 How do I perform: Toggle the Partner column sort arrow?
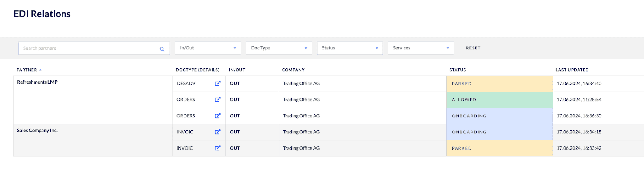(x=40, y=70)
